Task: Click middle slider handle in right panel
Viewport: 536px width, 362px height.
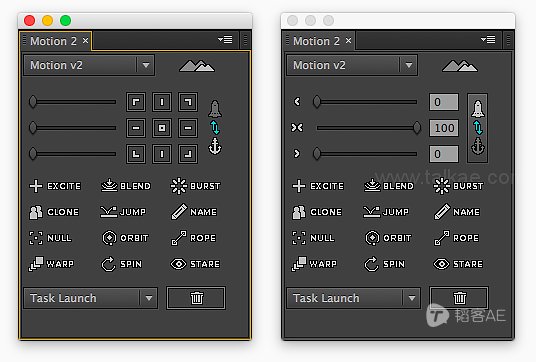Action: point(417,128)
